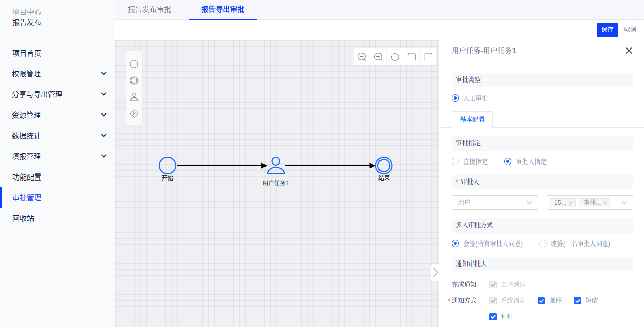Viewport: 644px width, 327px height.
Task: Select the start event circle in palette
Action: point(134,64)
